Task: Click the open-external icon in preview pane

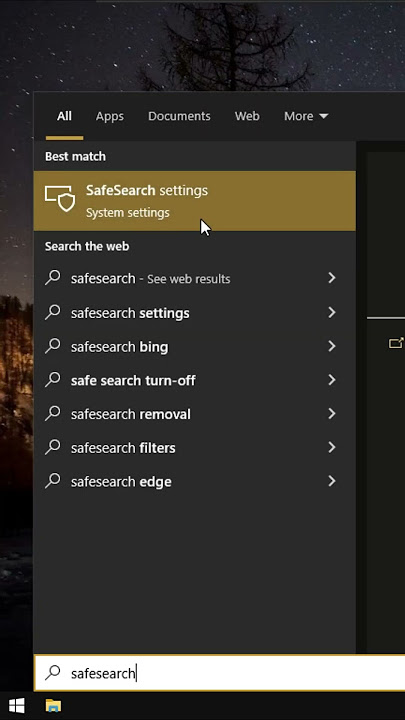Action: [x=396, y=343]
